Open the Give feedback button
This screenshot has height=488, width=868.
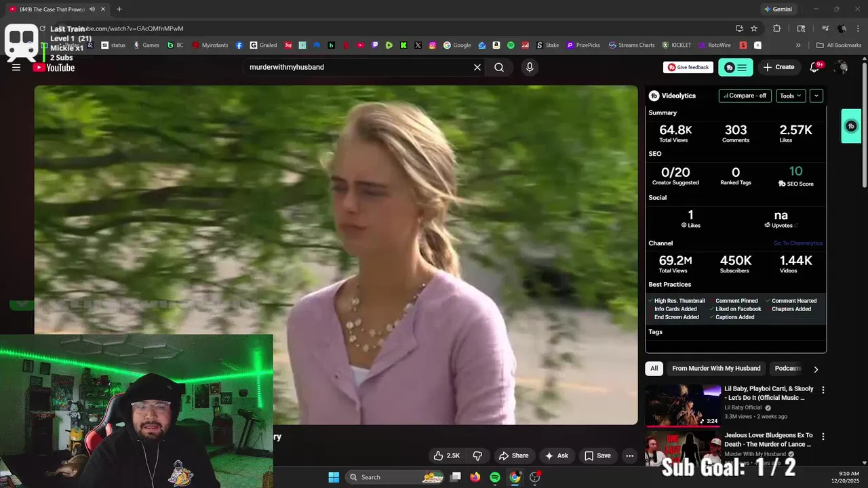tap(688, 67)
